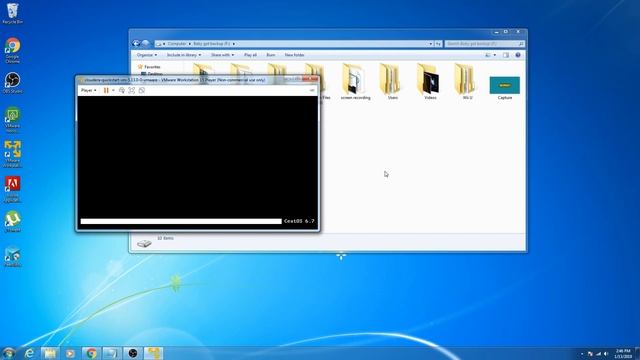Open the Organize menu in Explorer
Screen dimensions: 640x360
click(x=147, y=55)
